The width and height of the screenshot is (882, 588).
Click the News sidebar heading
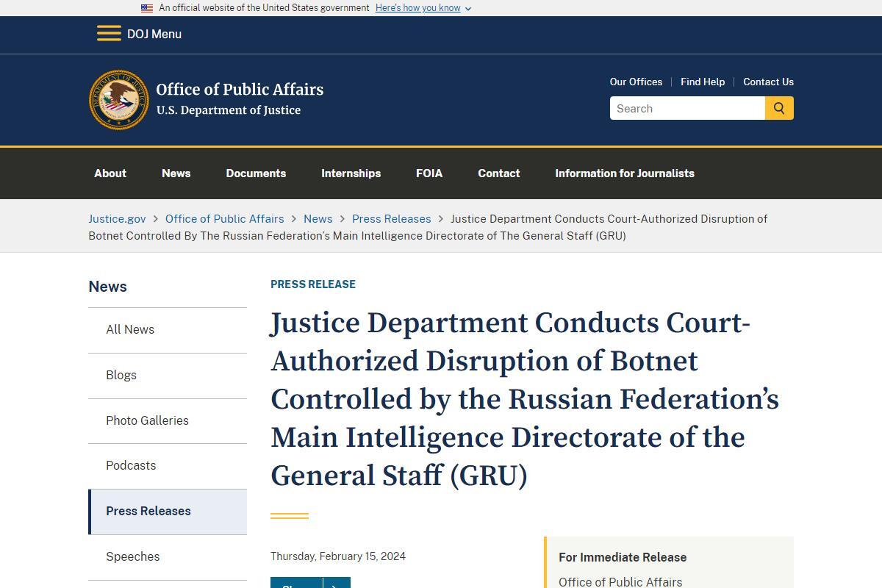click(107, 287)
